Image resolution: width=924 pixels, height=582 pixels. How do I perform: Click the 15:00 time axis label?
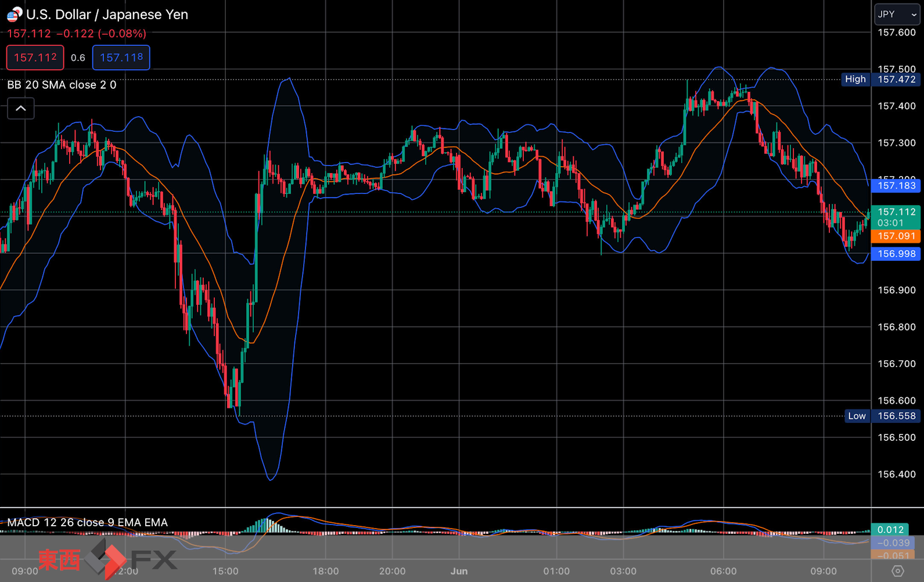point(225,571)
